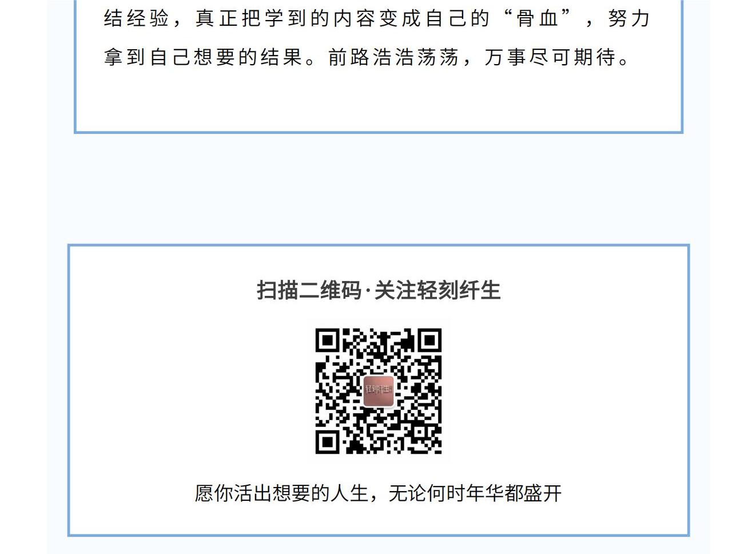This screenshot has height=554, width=756.
Task: Click the quoted word "骨血"
Action: pyautogui.click(x=538, y=18)
